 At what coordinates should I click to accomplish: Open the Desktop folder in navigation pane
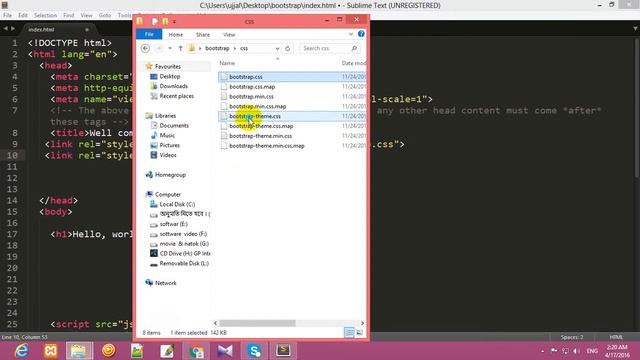pyautogui.click(x=169, y=76)
